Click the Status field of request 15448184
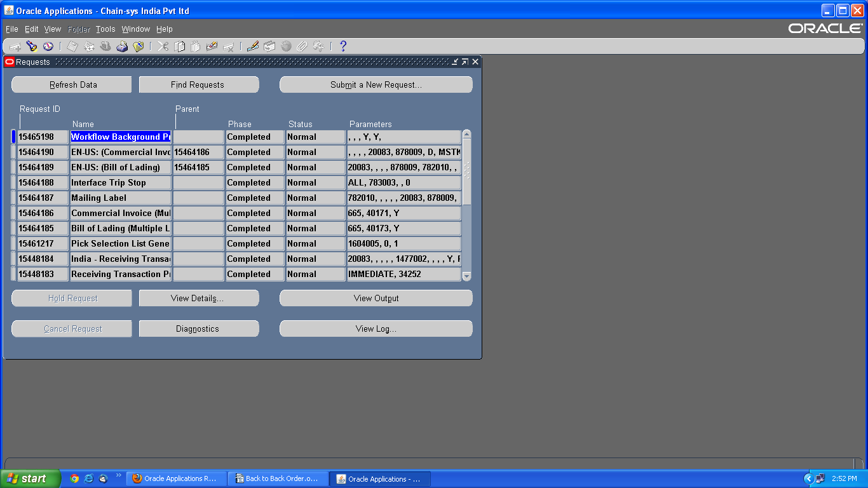The image size is (868, 488). pos(315,259)
